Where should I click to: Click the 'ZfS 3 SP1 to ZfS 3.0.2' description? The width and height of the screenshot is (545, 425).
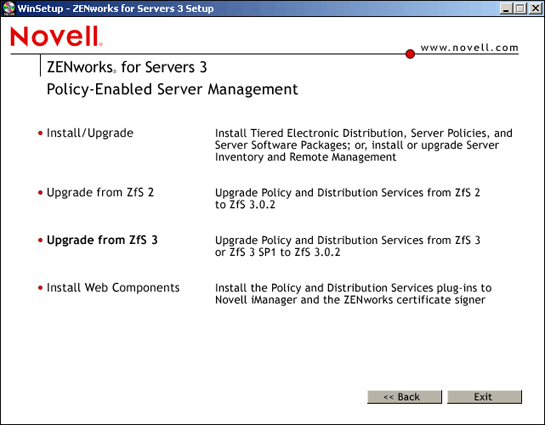348,246
